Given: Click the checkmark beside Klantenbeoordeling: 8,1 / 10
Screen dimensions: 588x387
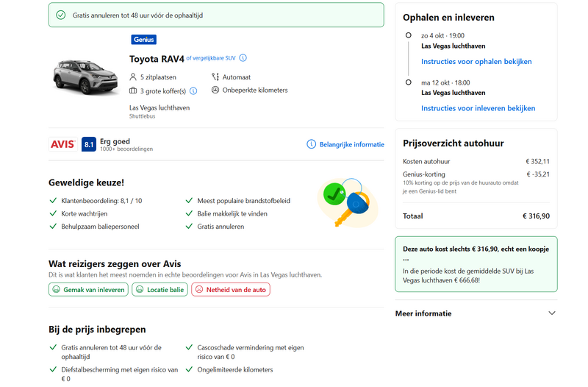Looking at the screenshot, I should point(53,200).
